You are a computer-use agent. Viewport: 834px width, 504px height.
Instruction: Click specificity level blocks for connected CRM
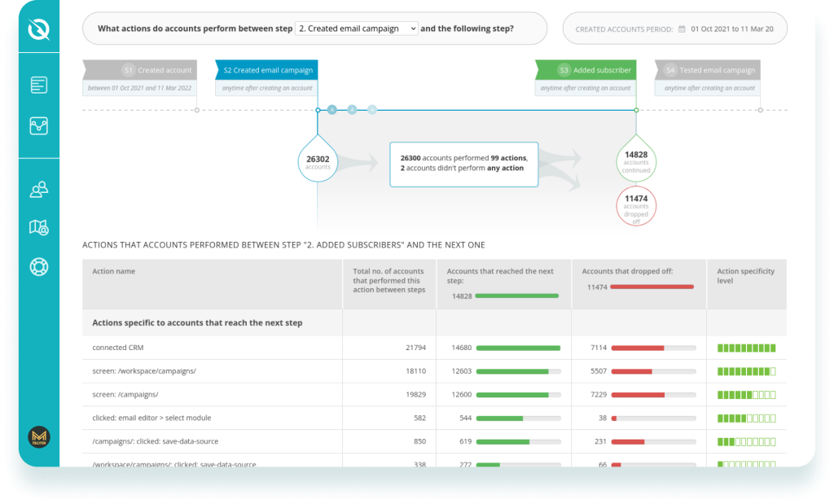(747, 348)
